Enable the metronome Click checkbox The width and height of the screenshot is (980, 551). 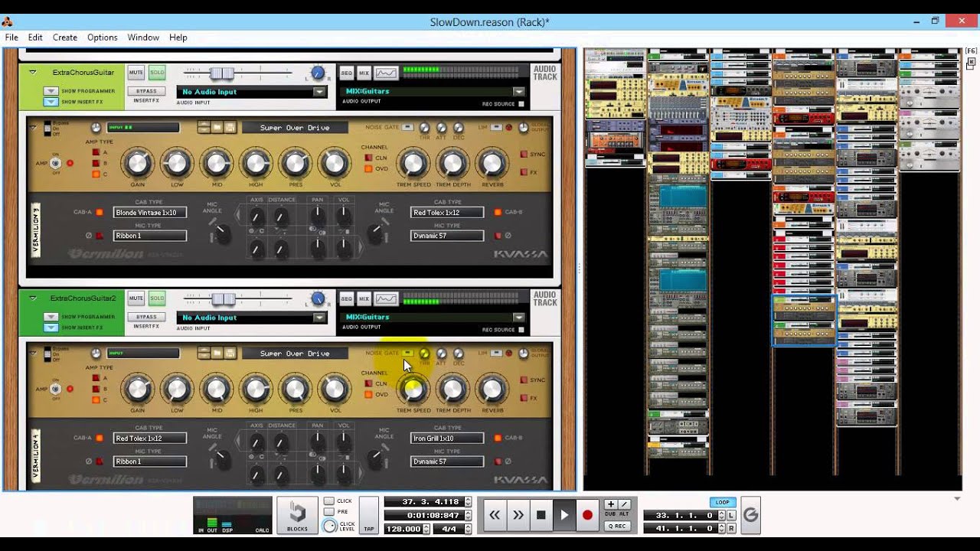coord(328,501)
